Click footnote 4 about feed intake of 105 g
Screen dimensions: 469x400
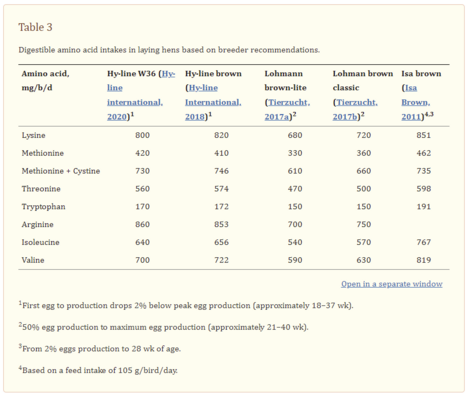click(98, 370)
